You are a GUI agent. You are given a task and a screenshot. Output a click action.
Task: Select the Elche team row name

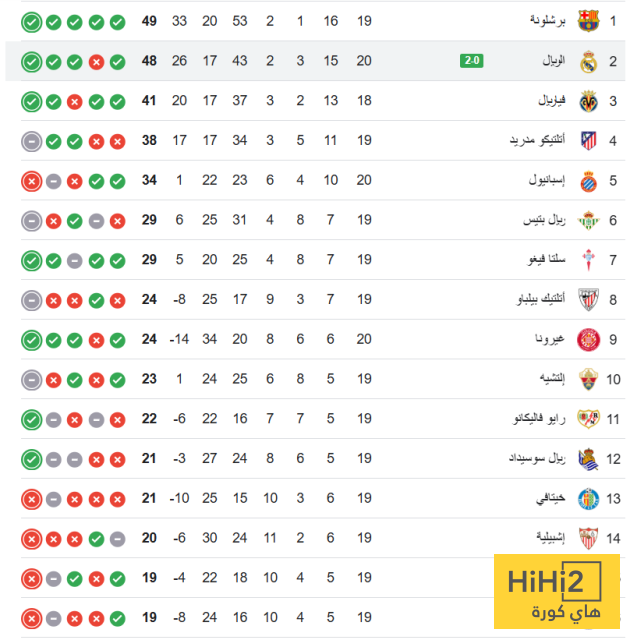[548, 379]
